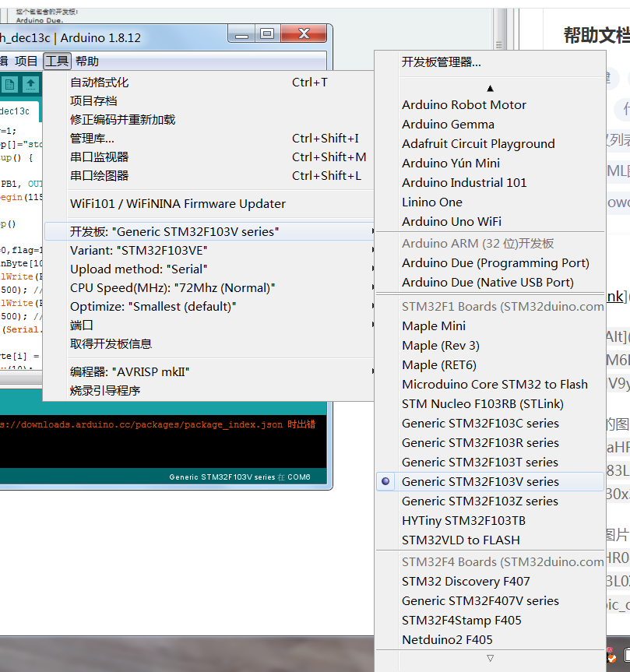Select Generic STM32F103R series
The image size is (630, 672).
click(490, 443)
